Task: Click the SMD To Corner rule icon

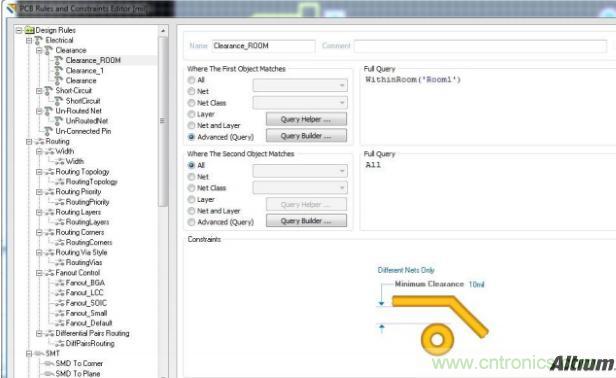Action: click(x=49, y=363)
